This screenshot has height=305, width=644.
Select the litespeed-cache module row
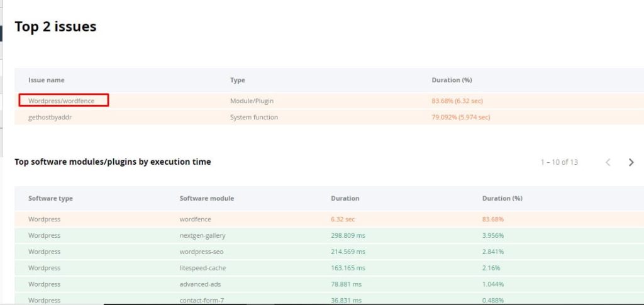203,268
